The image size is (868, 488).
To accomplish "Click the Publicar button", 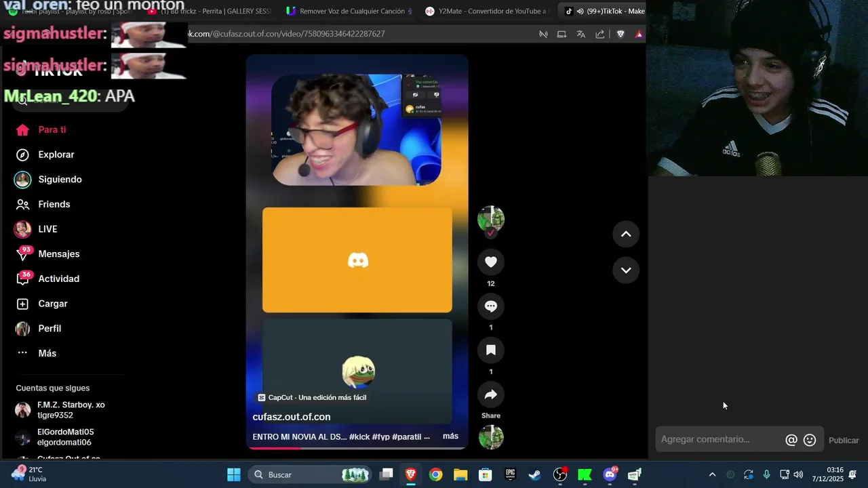I will [844, 441].
